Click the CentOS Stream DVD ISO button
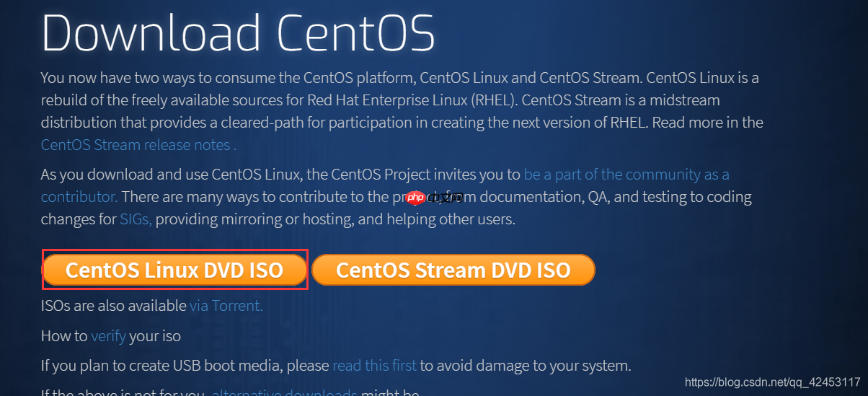Viewport: 868px width, 396px height. 453,270
